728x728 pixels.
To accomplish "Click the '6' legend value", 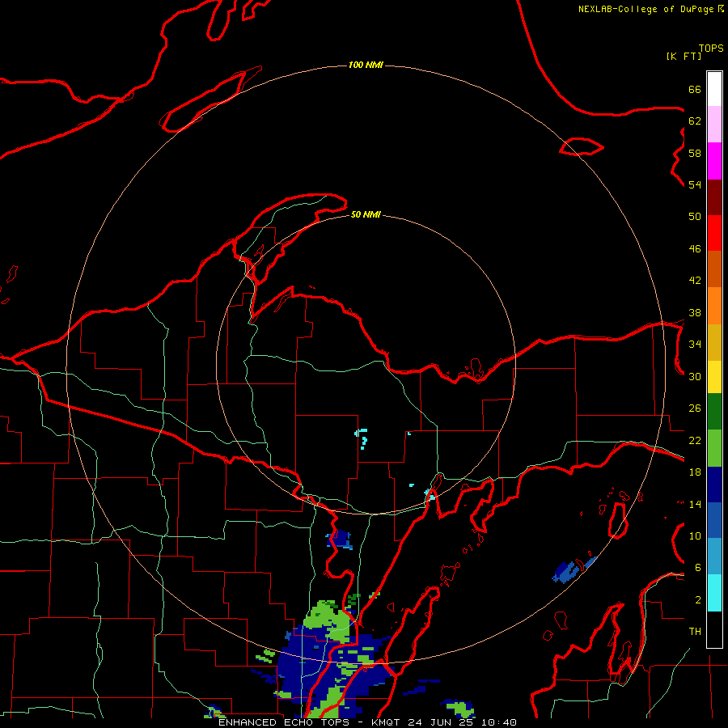I will click(x=697, y=568).
